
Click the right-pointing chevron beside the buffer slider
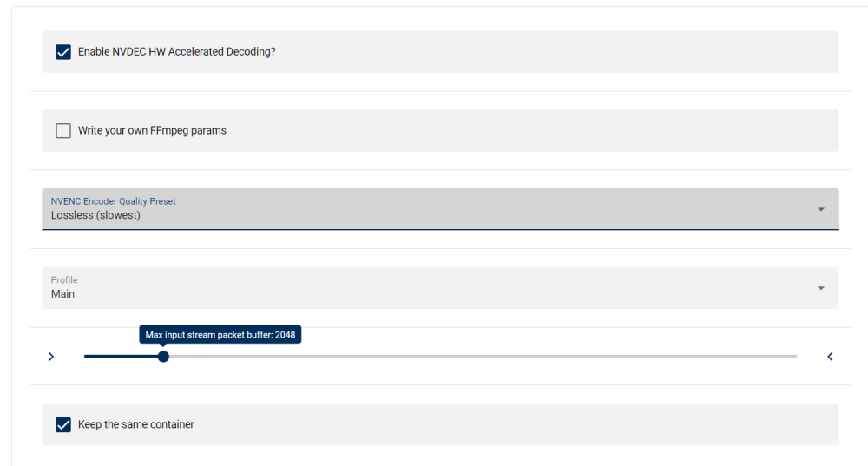[51, 357]
